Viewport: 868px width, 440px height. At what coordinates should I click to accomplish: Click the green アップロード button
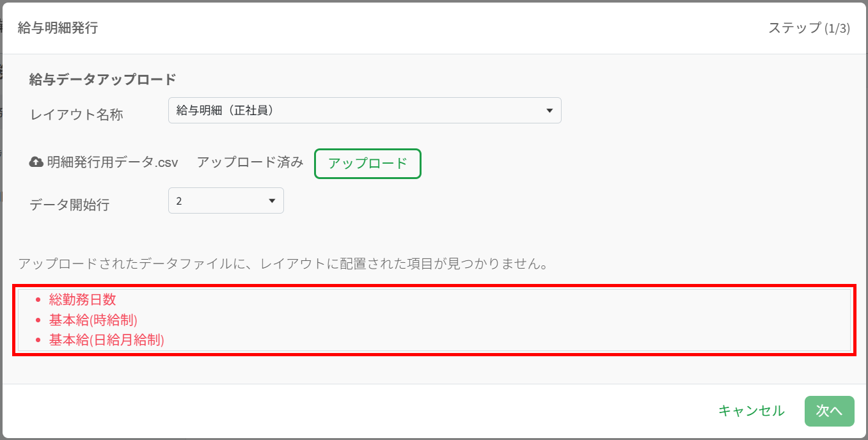(368, 164)
